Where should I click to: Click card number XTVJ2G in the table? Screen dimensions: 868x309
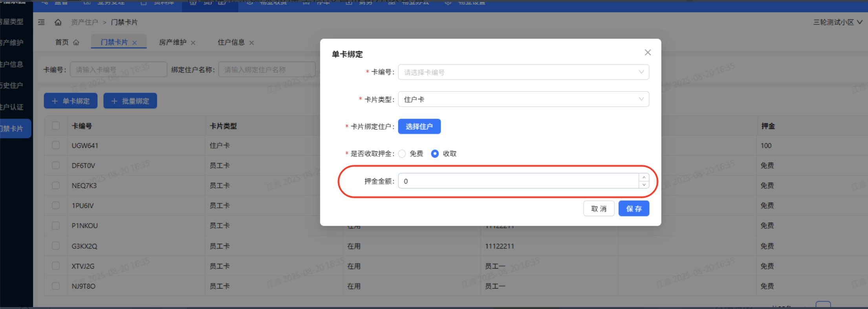pos(83,266)
